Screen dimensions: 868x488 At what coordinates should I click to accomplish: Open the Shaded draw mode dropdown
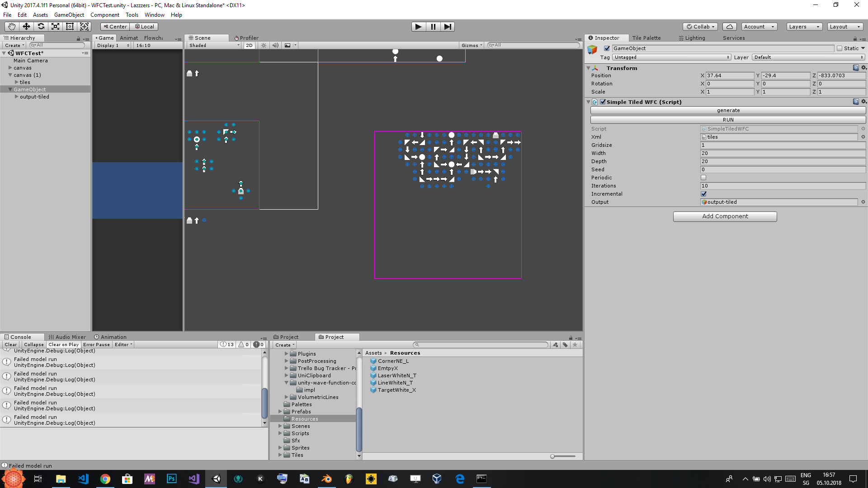pos(214,45)
